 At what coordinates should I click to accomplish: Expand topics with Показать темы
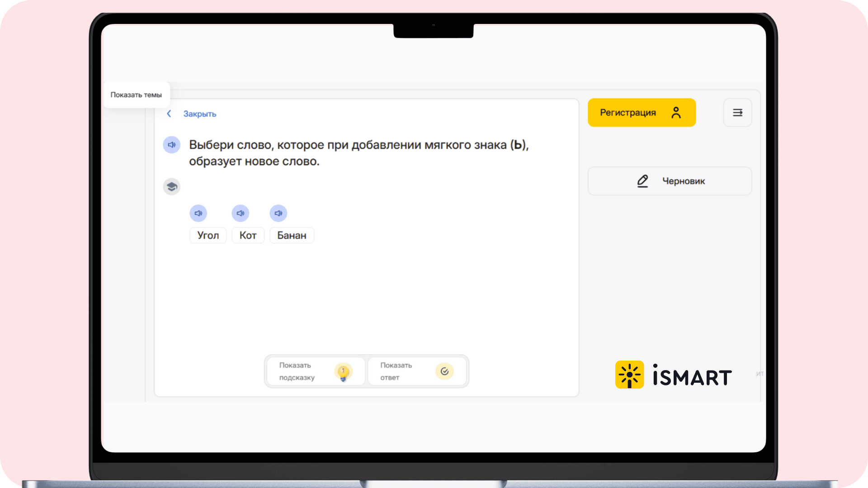coord(136,95)
